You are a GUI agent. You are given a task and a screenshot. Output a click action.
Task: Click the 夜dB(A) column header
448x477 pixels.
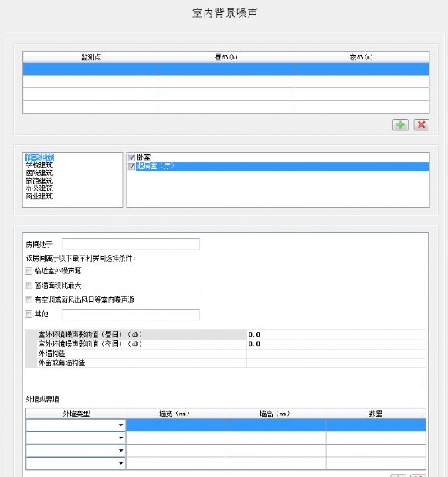point(361,57)
